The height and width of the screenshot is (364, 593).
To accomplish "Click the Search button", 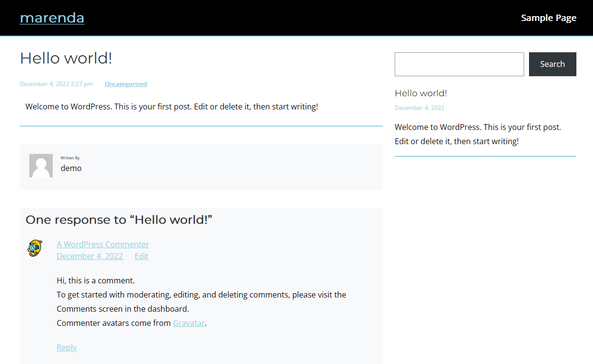I will tap(552, 64).
